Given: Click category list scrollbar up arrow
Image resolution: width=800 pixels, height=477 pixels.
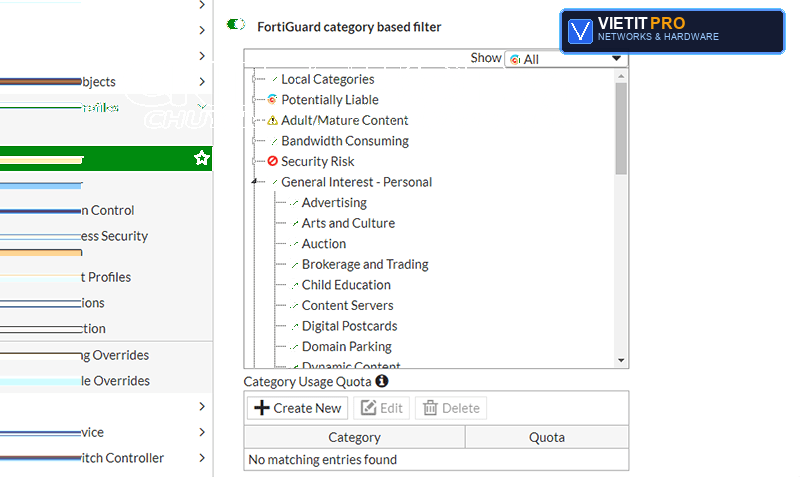Looking at the screenshot, I should pos(621,76).
